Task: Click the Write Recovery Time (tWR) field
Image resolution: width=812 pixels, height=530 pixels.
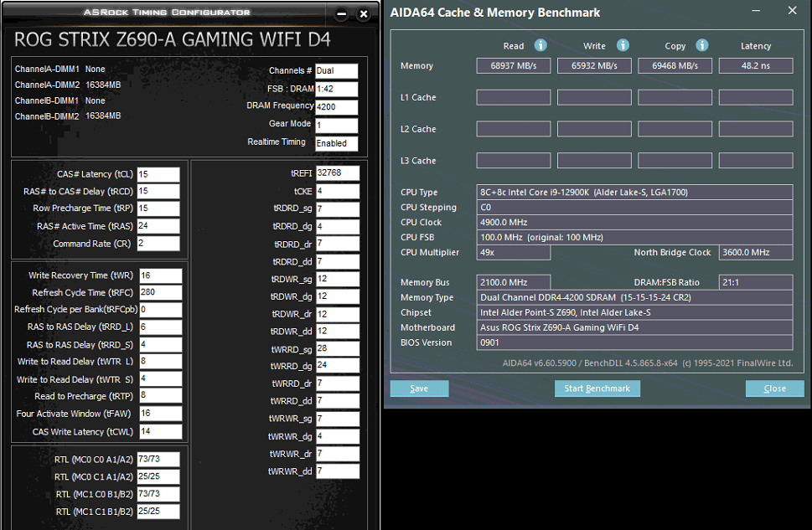Action: click(161, 275)
